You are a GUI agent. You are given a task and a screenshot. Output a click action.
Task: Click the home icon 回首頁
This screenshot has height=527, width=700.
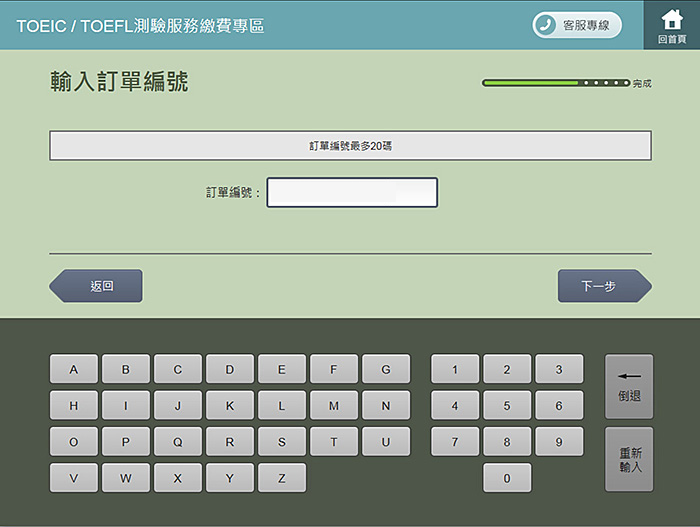click(671, 25)
